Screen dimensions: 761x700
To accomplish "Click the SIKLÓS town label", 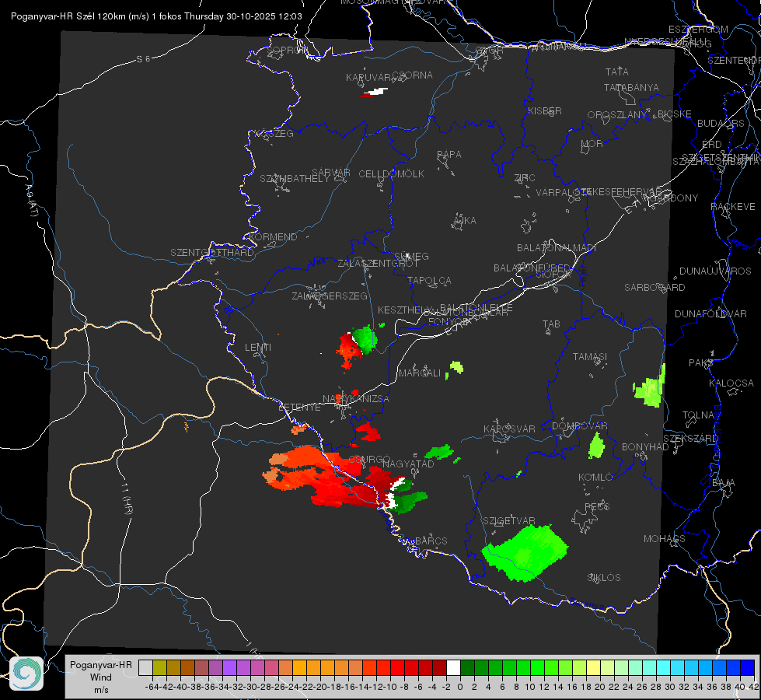I will (604, 578).
